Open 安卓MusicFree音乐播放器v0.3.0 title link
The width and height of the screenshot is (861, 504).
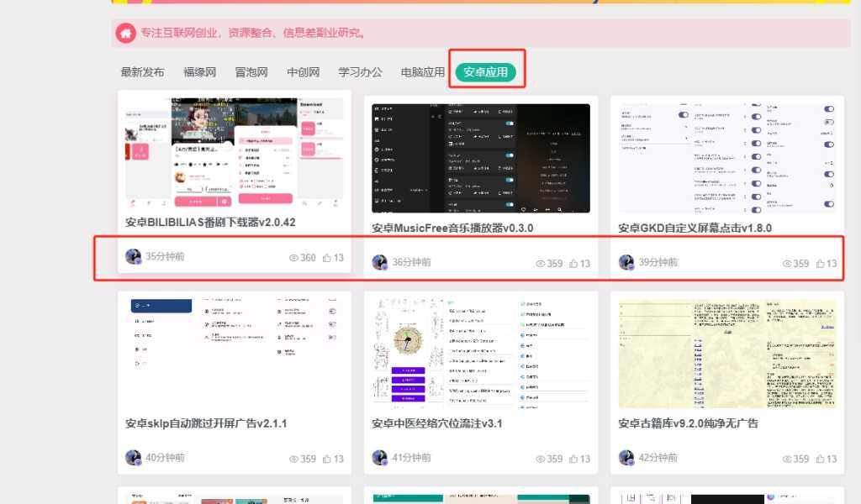click(452, 228)
